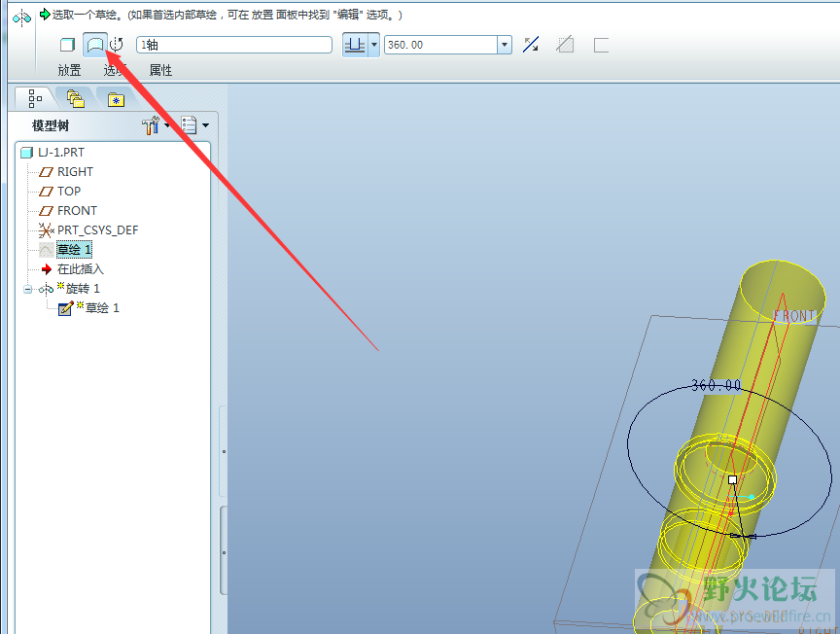Viewport: 840px width, 634px height.
Task: Collapse the 旋转 1 feature node
Action: (28, 290)
